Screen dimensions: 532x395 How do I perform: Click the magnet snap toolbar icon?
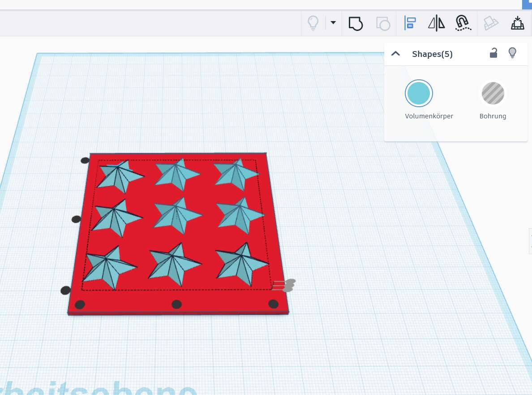(x=463, y=23)
